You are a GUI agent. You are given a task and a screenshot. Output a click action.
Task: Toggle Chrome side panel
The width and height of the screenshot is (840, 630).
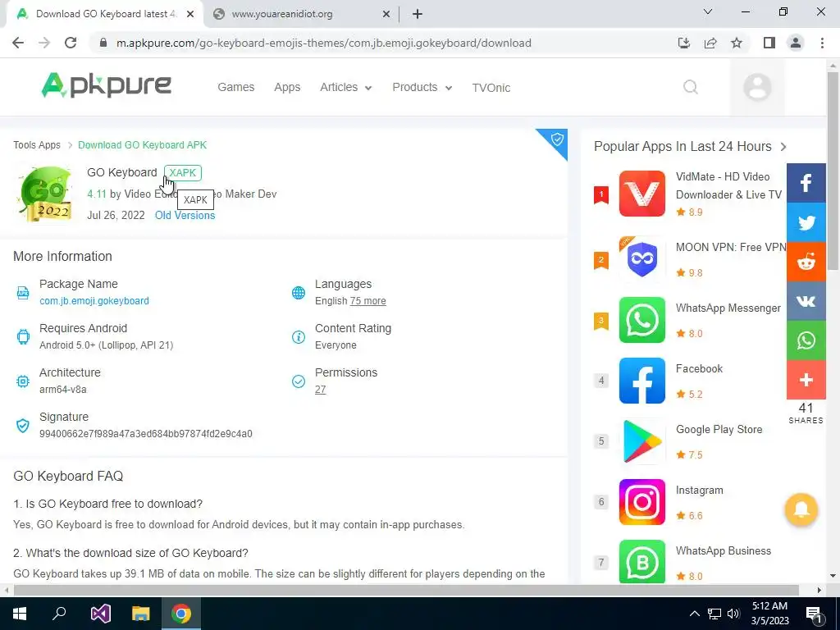pos(769,43)
